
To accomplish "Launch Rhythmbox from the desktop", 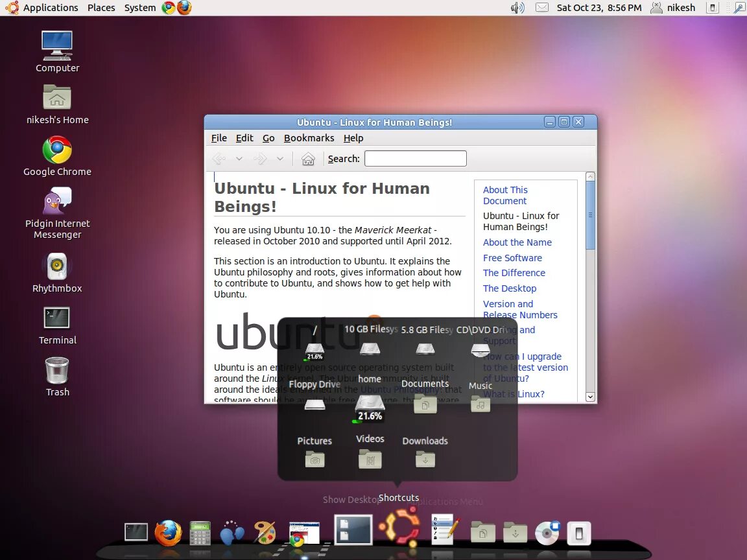I will pos(57,273).
